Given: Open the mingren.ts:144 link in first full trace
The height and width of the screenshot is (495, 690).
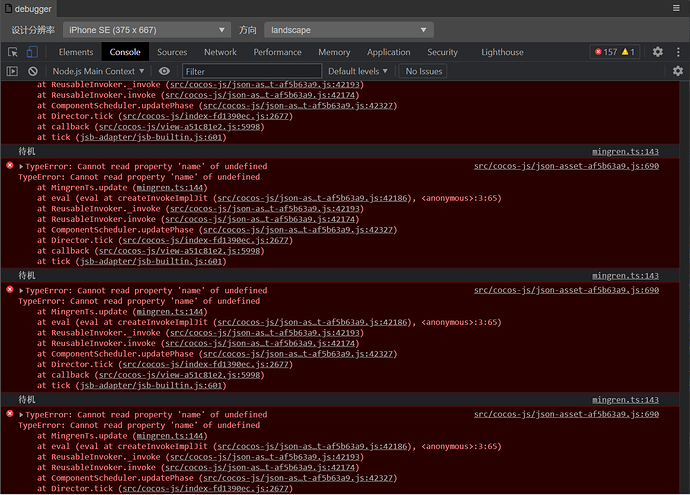Looking at the screenshot, I should (x=170, y=187).
